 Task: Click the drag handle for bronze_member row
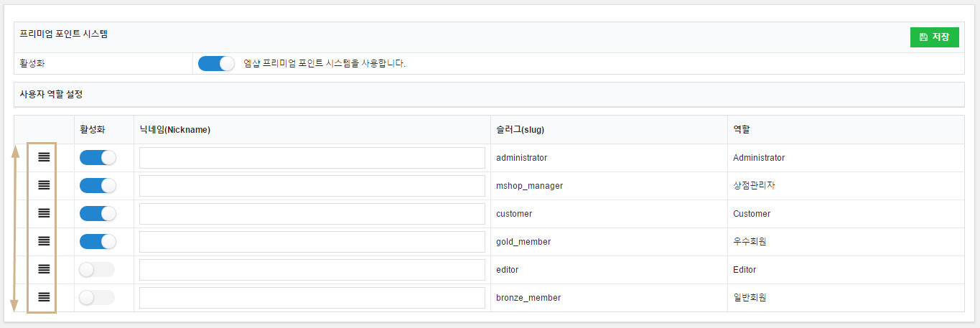coord(44,297)
